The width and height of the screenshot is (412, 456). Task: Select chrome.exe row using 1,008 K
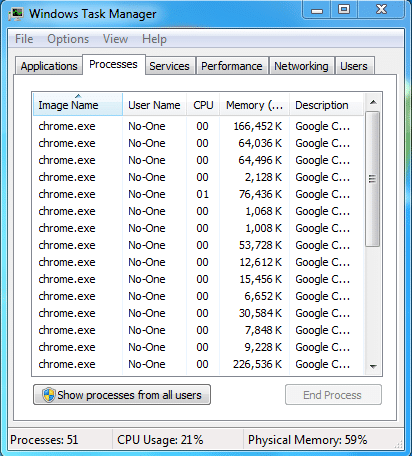(x=198, y=228)
